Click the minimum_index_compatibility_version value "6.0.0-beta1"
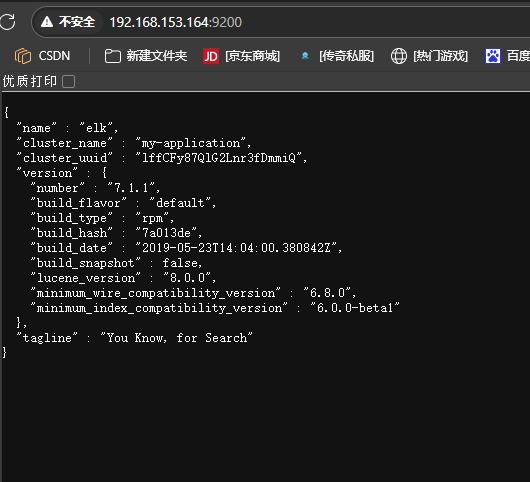 pos(355,308)
